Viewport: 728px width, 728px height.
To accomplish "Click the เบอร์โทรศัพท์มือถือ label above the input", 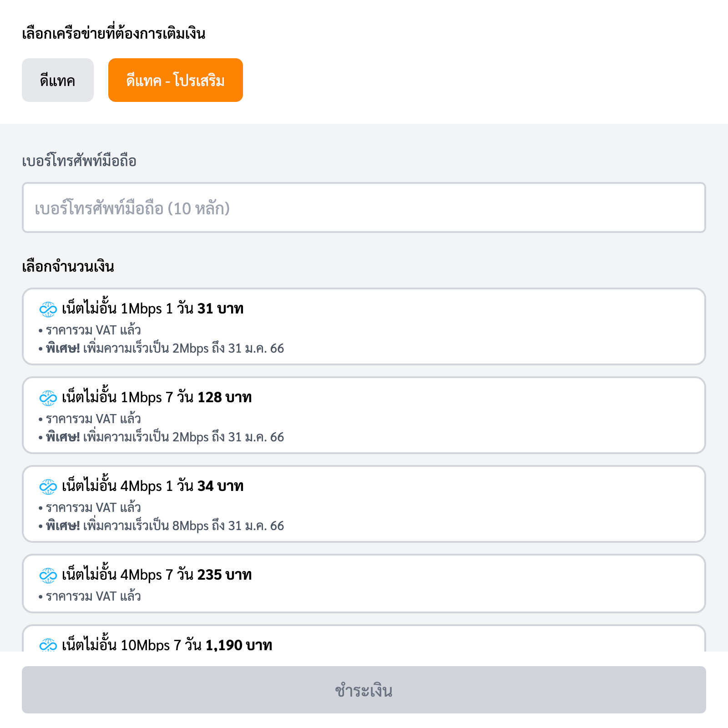I will [79, 161].
